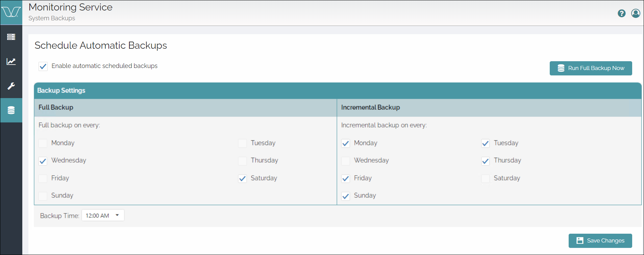Image resolution: width=644 pixels, height=255 pixels.
Task: Click the Incremental Backup column header
Action: [x=370, y=108]
